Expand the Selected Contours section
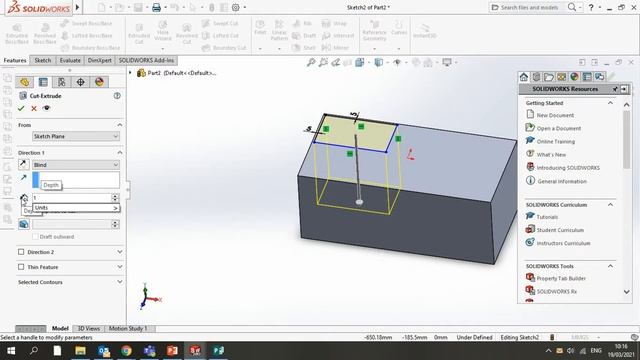This screenshot has height=360, width=640. 120,282
